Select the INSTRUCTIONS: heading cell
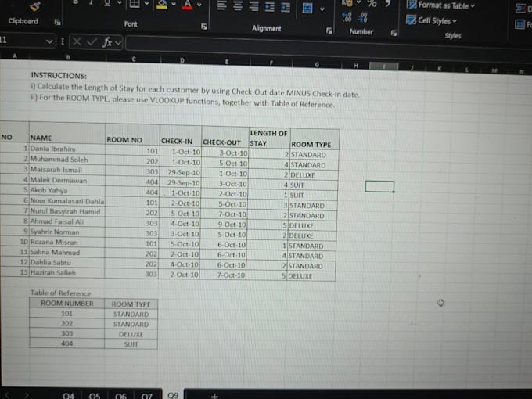Viewport: 532px width, 399px height. (x=59, y=75)
